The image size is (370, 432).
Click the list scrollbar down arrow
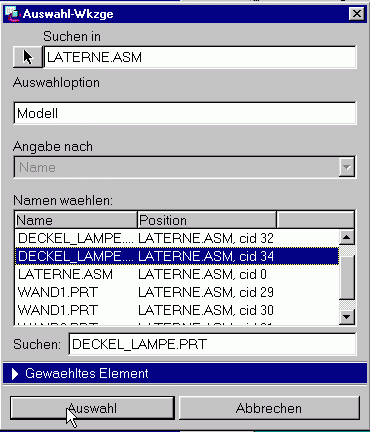tap(347, 317)
